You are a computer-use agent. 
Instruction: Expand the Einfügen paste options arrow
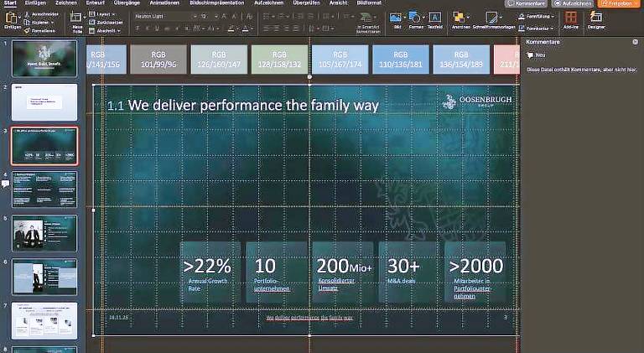coord(19,18)
